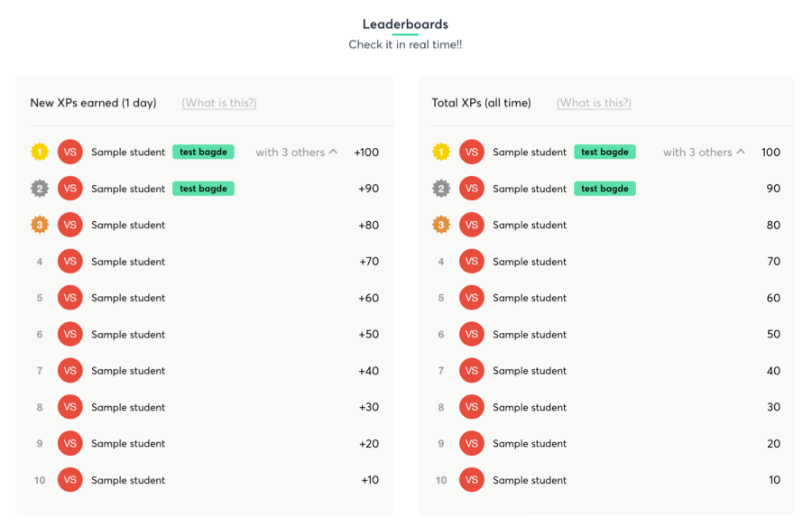
Task: Click the VS avatar next to total 50
Action: coord(472,334)
